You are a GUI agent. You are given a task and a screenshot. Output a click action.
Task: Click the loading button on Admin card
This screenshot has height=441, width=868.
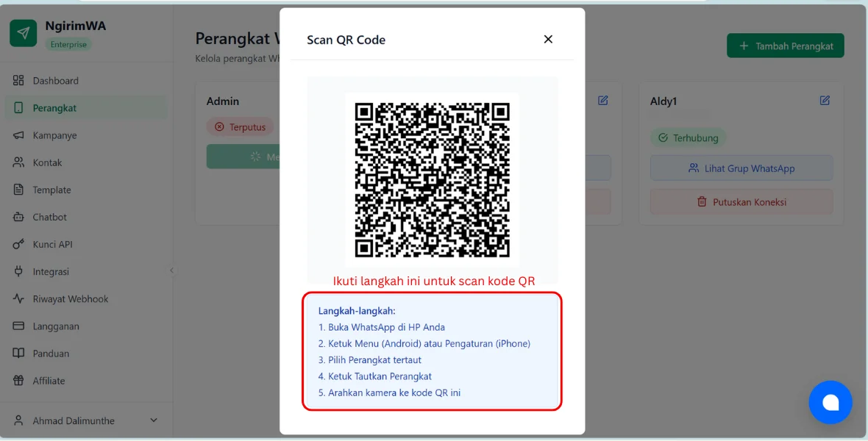click(x=243, y=157)
